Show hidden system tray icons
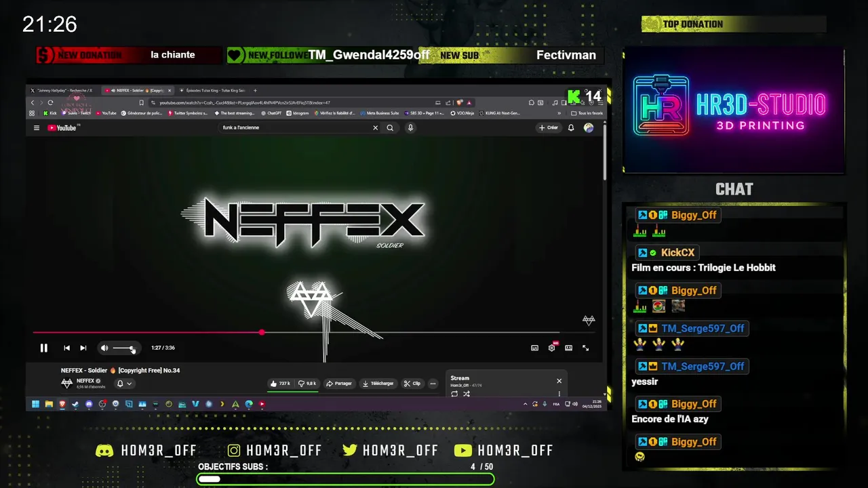 pos(525,404)
